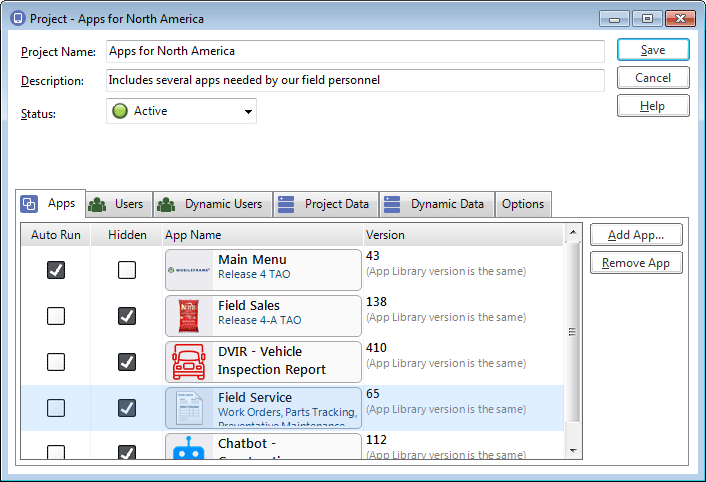Open the Dynamic Data tab
This screenshot has width=706, height=482.
tap(437, 204)
